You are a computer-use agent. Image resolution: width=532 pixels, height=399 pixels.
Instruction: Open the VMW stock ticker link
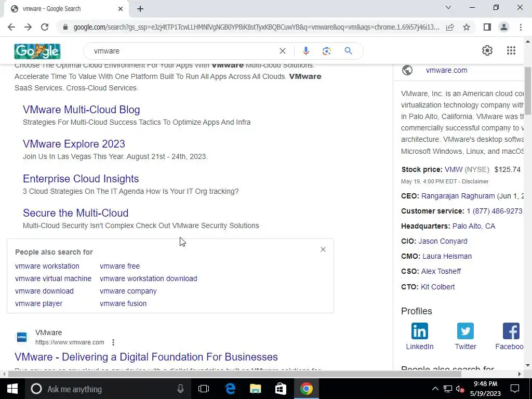click(454, 170)
